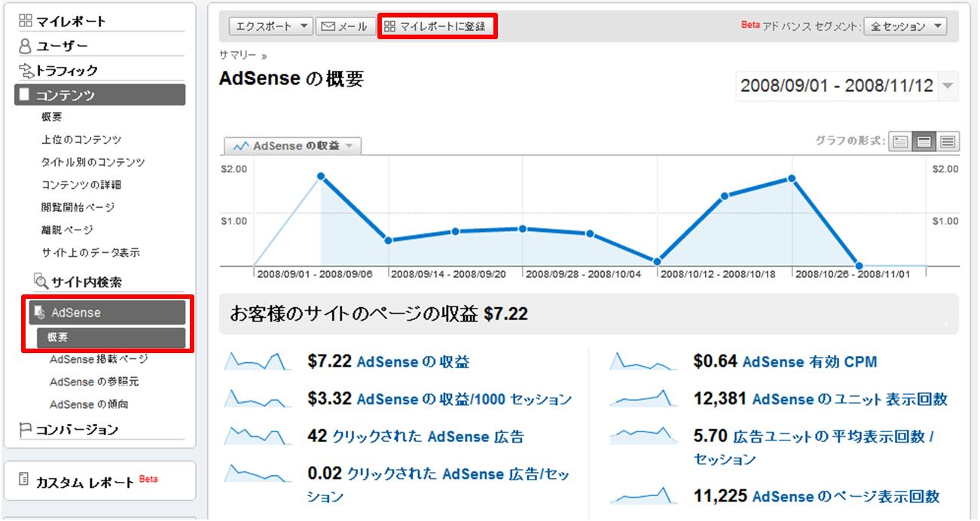Screen dimensions: 980x521
Task: Click the graph data point at 2008/10/12 dip
Action: (657, 261)
